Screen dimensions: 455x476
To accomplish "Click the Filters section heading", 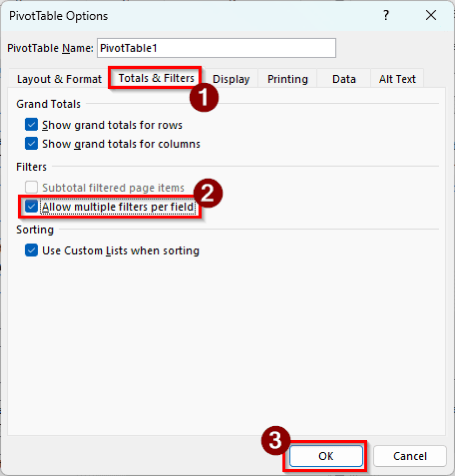I will pos(31,166).
